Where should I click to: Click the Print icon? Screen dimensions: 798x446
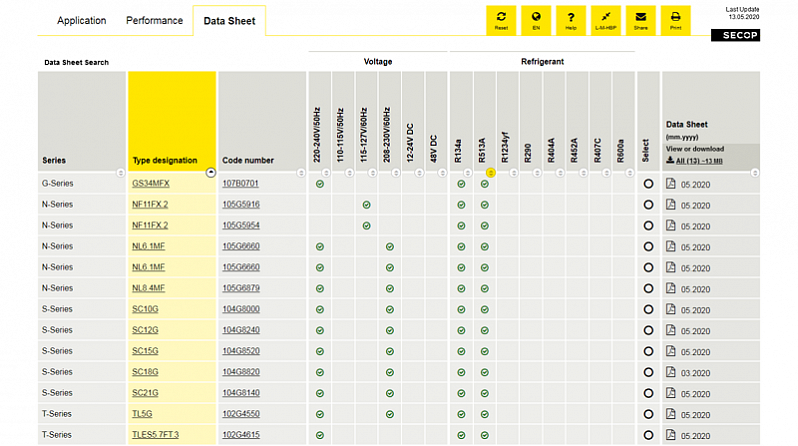click(675, 20)
